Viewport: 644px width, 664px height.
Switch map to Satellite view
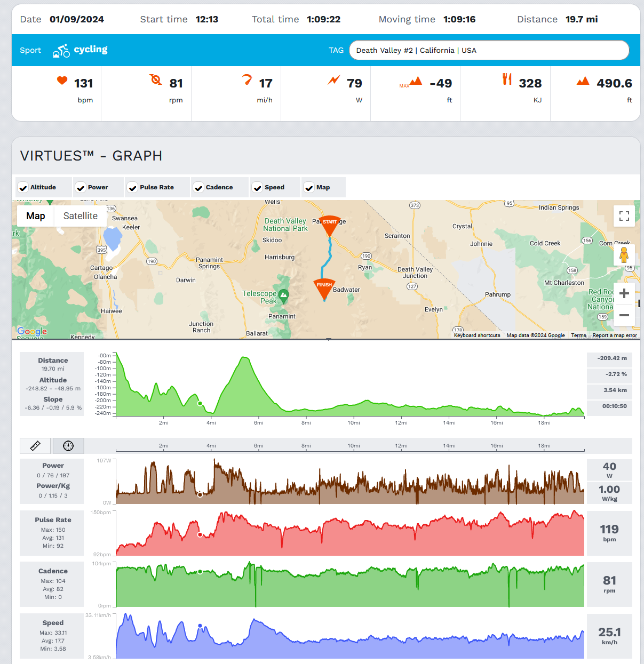(x=81, y=216)
